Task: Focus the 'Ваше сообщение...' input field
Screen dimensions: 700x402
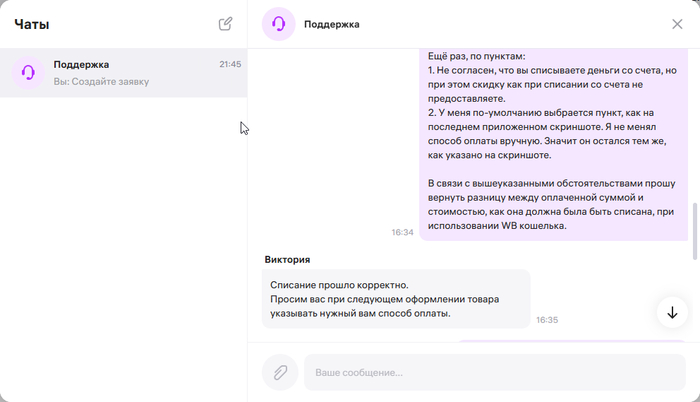Action: click(494, 372)
